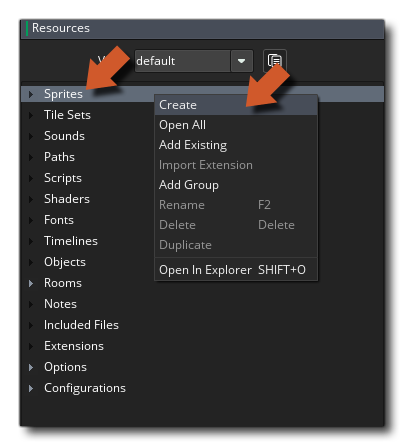Screen dimensions: 404x446
Task: Select the Included Files resource folder
Action: pos(81,325)
